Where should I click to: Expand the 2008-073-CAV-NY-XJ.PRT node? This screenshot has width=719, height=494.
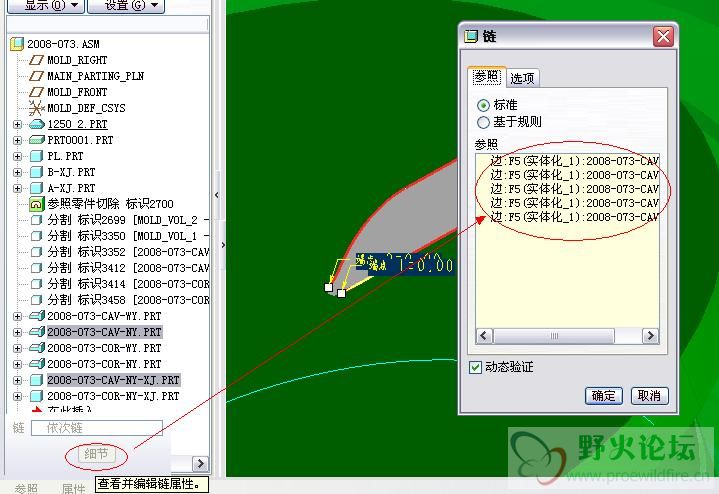pos(17,381)
